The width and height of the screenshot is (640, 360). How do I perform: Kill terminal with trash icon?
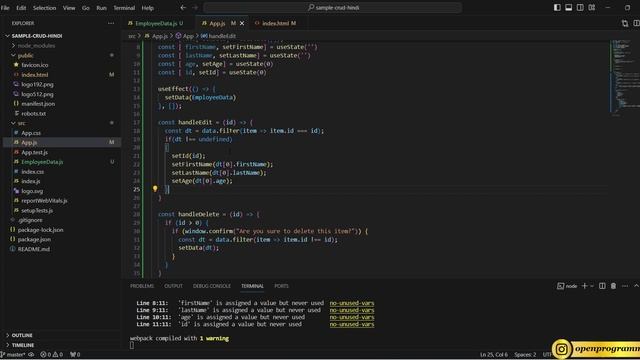(x=613, y=286)
